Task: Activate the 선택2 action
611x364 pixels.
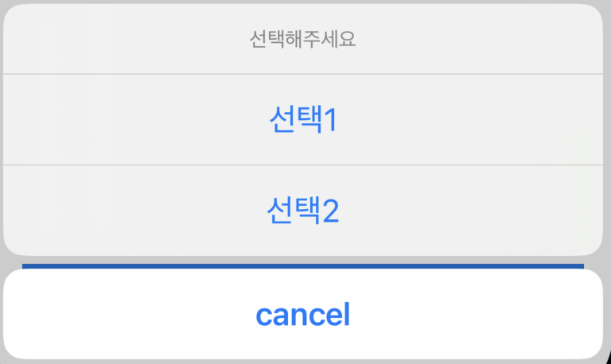Action: [x=302, y=211]
